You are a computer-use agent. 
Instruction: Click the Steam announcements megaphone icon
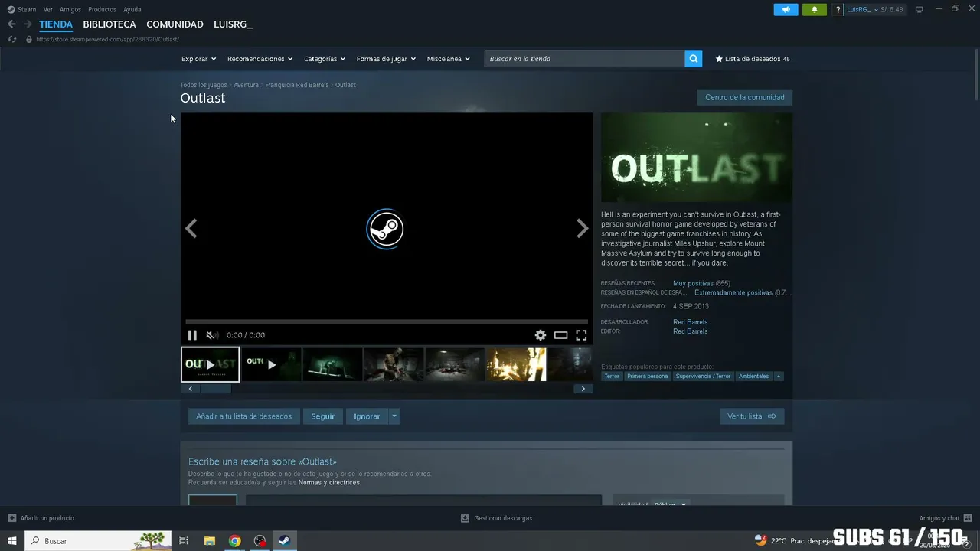click(786, 9)
